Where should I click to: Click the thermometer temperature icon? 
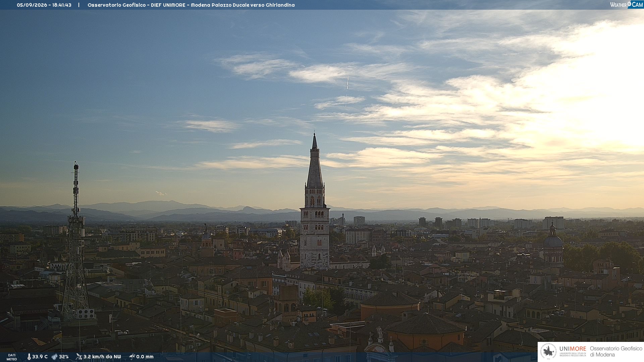[x=29, y=357]
